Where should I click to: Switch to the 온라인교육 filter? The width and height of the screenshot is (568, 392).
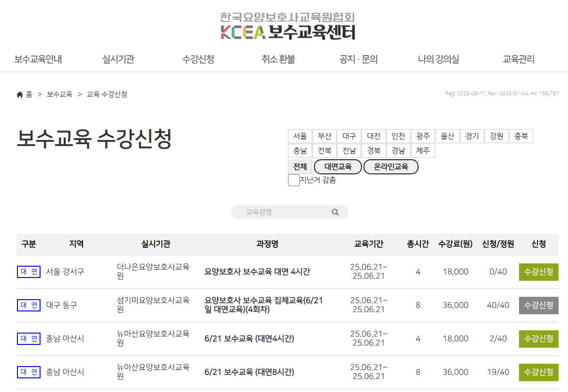point(391,166)
